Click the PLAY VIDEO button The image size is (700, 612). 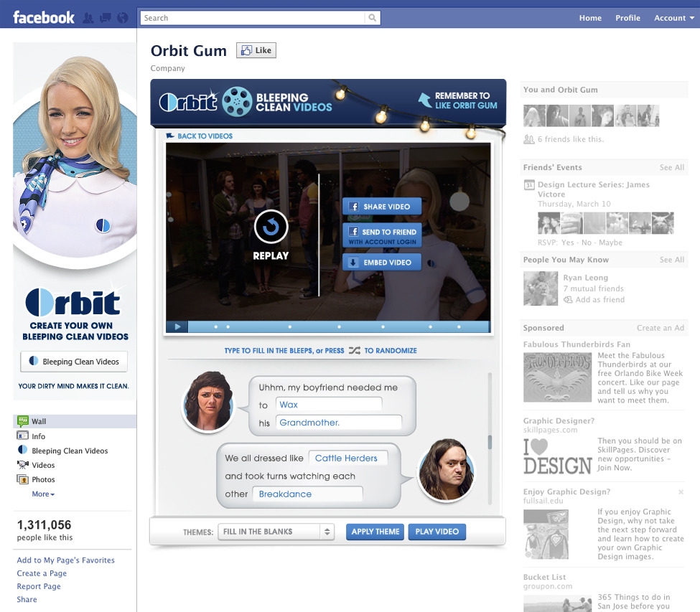437,532
